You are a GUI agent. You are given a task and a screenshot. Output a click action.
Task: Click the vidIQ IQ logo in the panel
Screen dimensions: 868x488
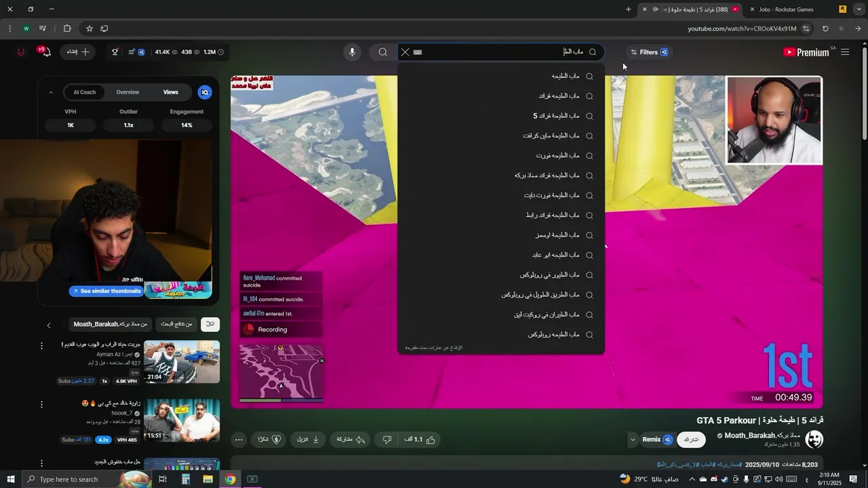[205, 92]
